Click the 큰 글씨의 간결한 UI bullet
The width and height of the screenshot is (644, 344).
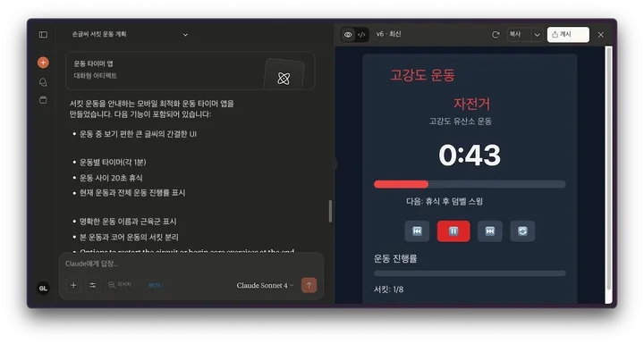[138, 134]
